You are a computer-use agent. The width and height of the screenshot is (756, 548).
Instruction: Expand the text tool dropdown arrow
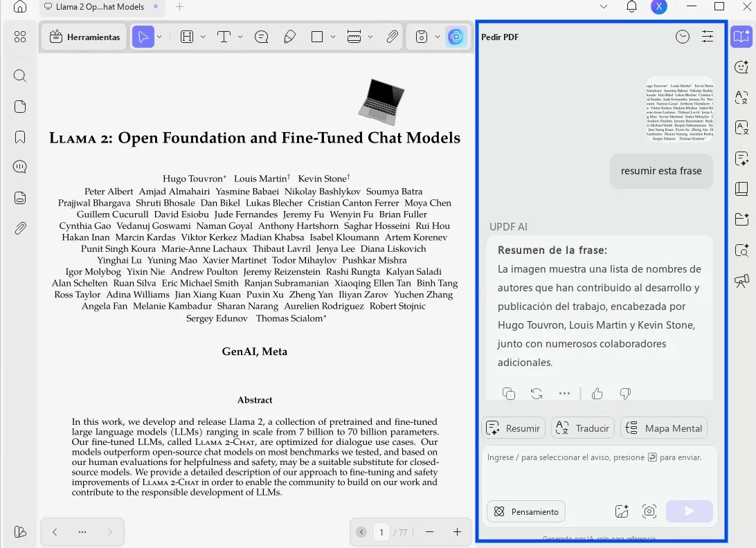(240, 37)
